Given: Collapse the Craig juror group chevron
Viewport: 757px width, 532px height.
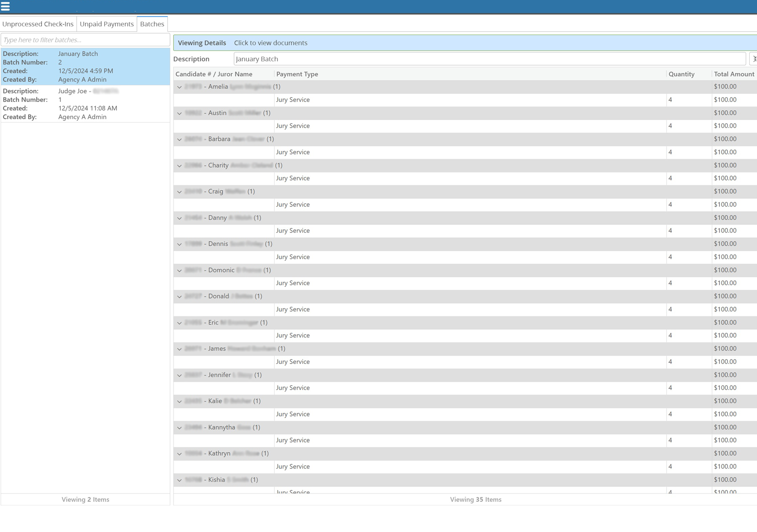Looking at the screenshot, I should 179,192.
